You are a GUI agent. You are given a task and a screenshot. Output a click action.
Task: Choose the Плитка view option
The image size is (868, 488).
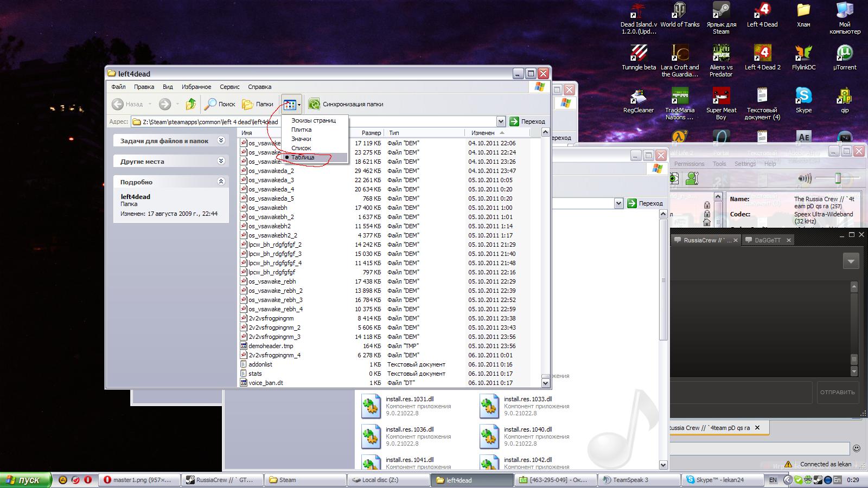pyautogui.click(x=301, y=130)
